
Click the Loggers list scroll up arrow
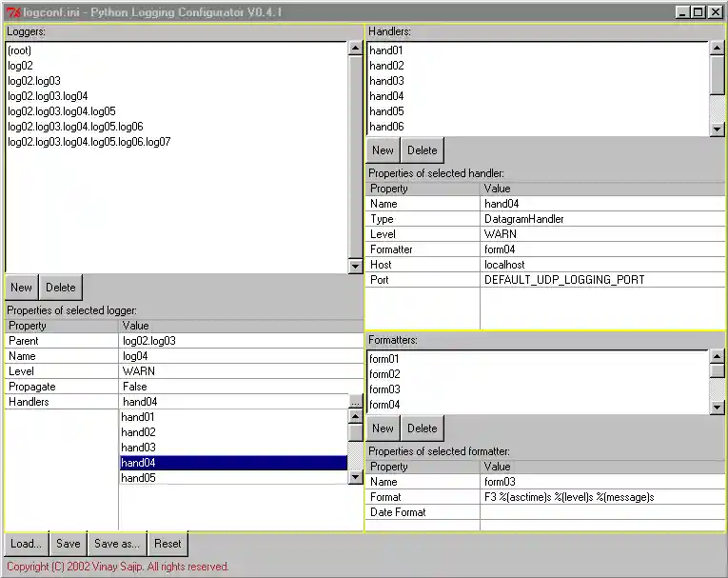tap(355, 49)
